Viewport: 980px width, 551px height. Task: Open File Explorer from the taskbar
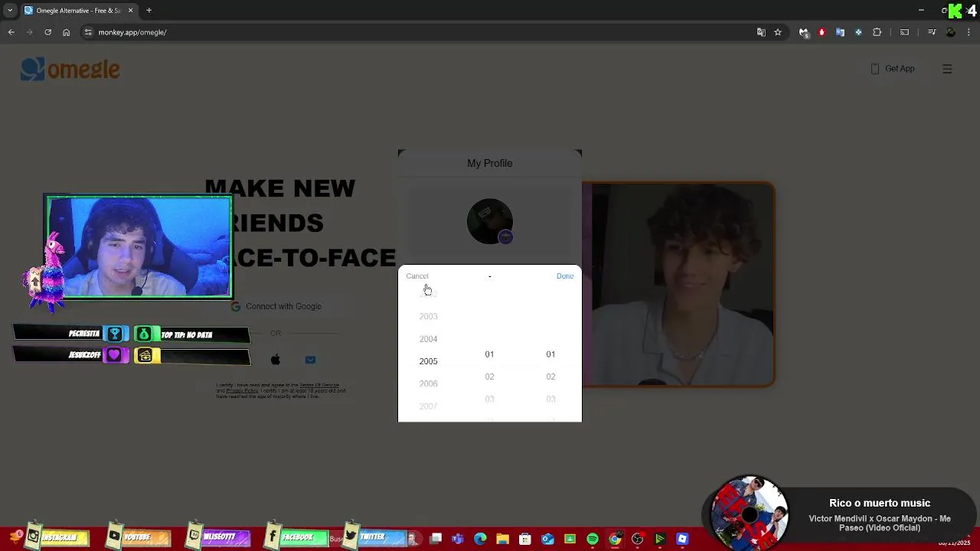point(502,540)
